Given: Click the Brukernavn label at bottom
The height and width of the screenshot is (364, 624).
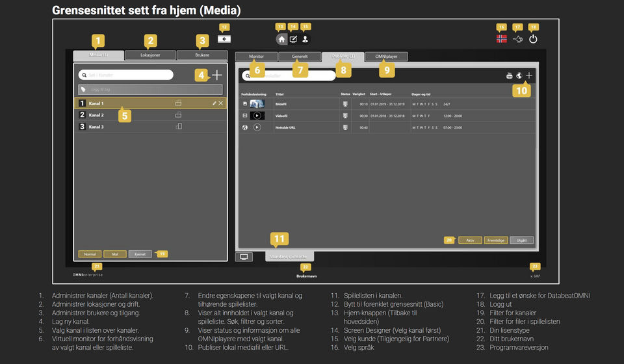Looking at the screenshot, I should pyautogui.click(x=306, y=276).
